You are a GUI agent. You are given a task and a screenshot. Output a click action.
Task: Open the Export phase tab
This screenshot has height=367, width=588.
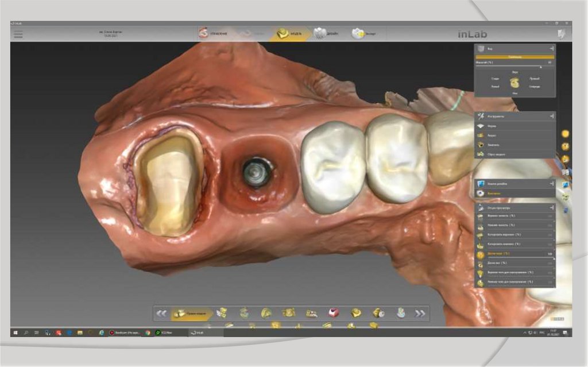pos(363,33)
